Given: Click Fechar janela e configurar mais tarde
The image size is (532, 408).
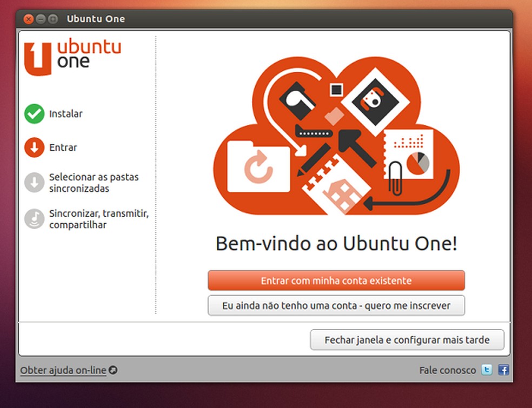Looking at the screenshot, I should 407,339.
